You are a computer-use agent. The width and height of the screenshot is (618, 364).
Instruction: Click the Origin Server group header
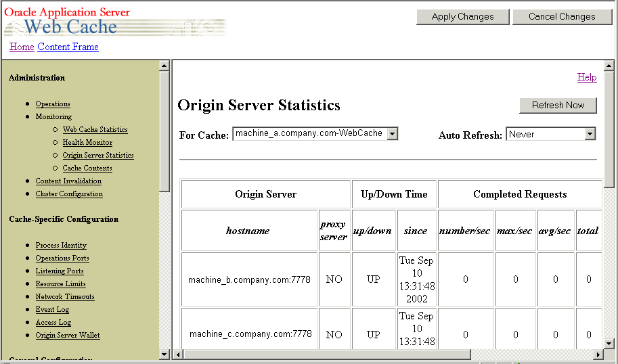[x=265, y=194]
